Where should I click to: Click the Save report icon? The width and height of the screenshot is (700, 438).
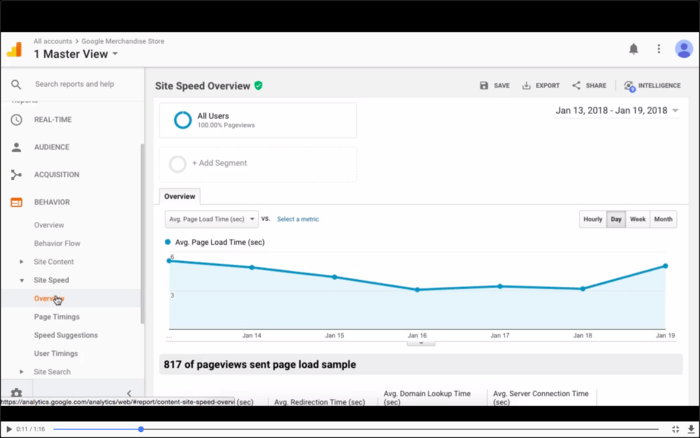[485, 86]
